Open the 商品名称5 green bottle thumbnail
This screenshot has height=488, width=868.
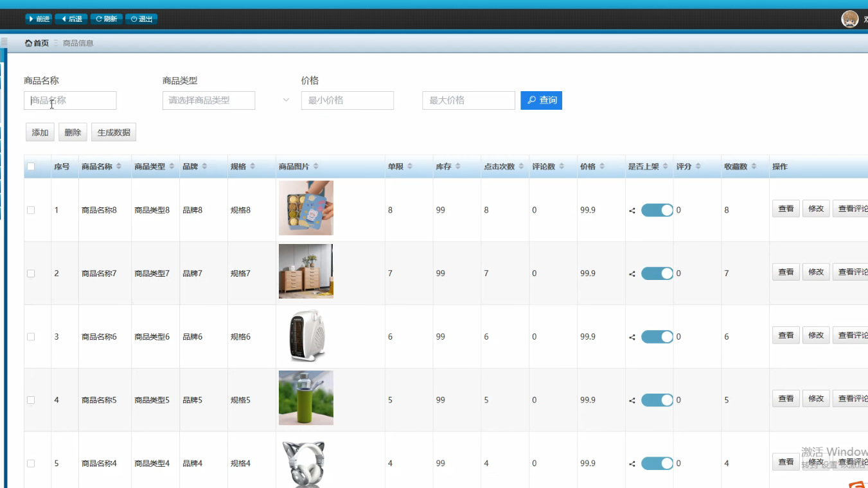pos(306,397)
